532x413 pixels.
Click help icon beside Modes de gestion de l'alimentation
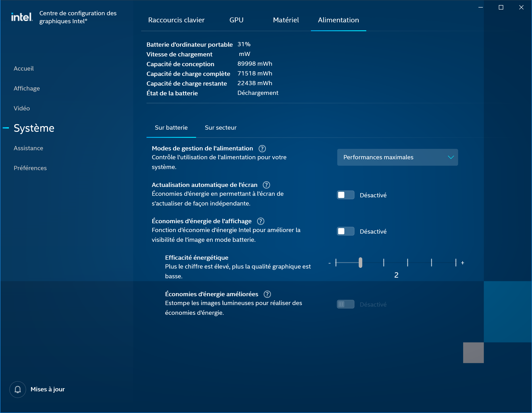(262, 149)
